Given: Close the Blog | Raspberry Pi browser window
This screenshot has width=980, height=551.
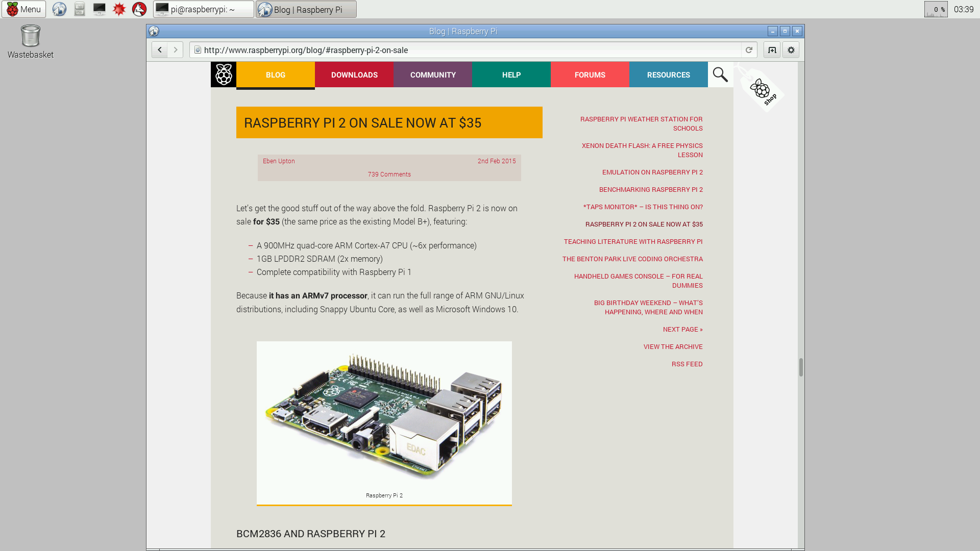Looking at the screenshot, I should coord(797,31).
